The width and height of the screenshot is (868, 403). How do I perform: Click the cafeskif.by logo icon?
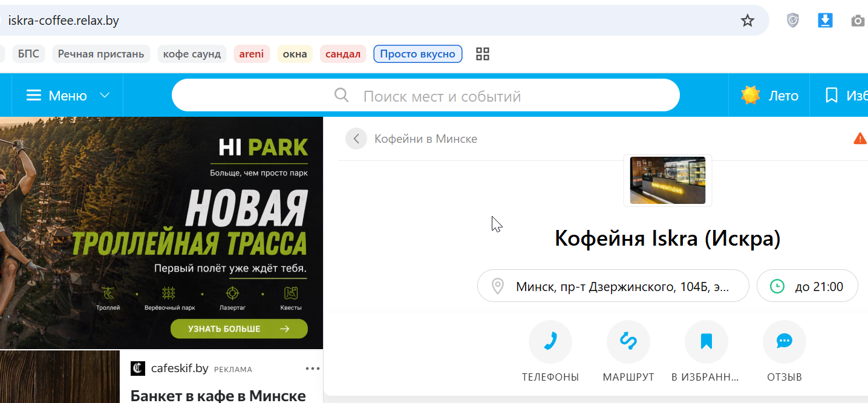[138, 369]
